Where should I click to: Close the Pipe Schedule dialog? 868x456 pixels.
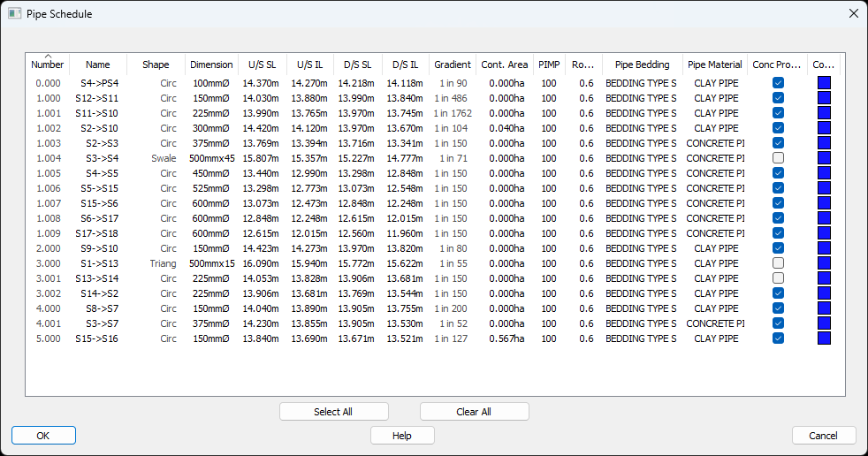click(852, 14)
